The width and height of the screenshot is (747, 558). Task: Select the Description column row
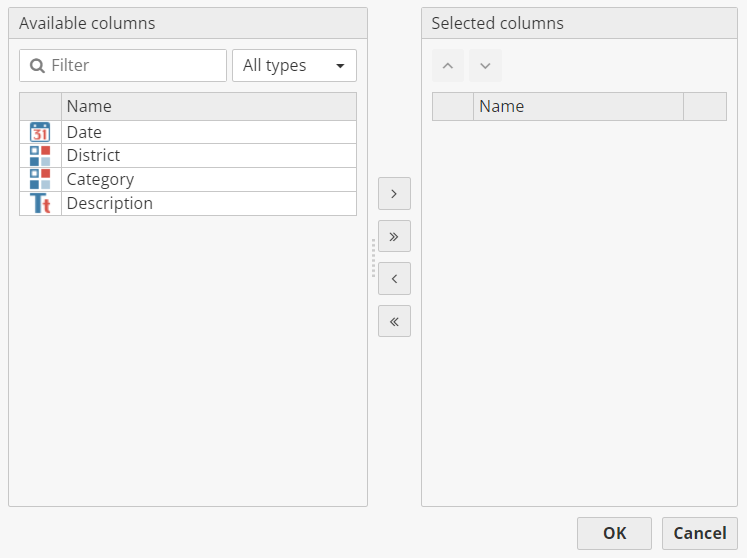(208, 204)
